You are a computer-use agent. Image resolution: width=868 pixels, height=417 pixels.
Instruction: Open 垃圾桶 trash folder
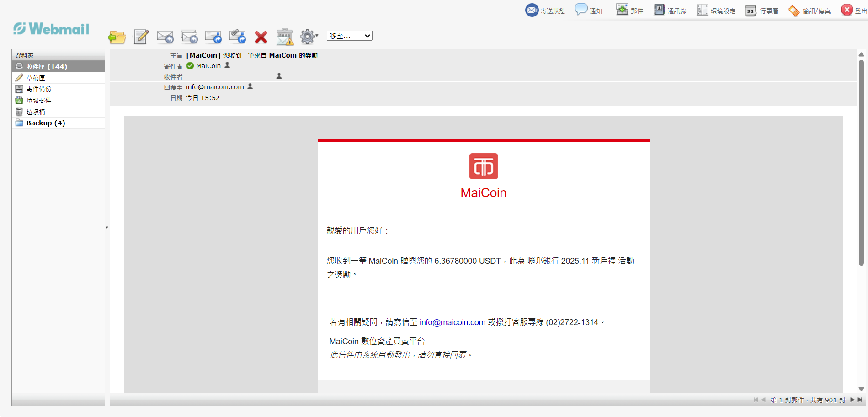58,112
